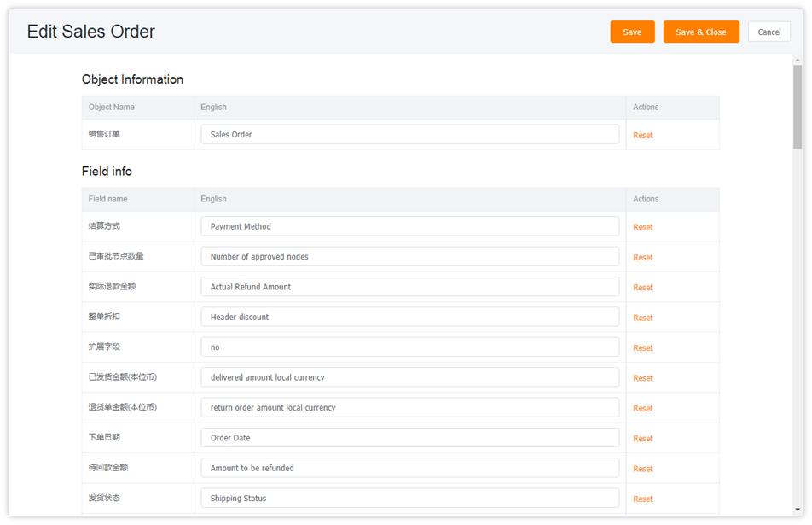Edit return order amount local currency input
Image resolution: width=812 pixels, height=525 pixels.
click(x=409, y=407)
